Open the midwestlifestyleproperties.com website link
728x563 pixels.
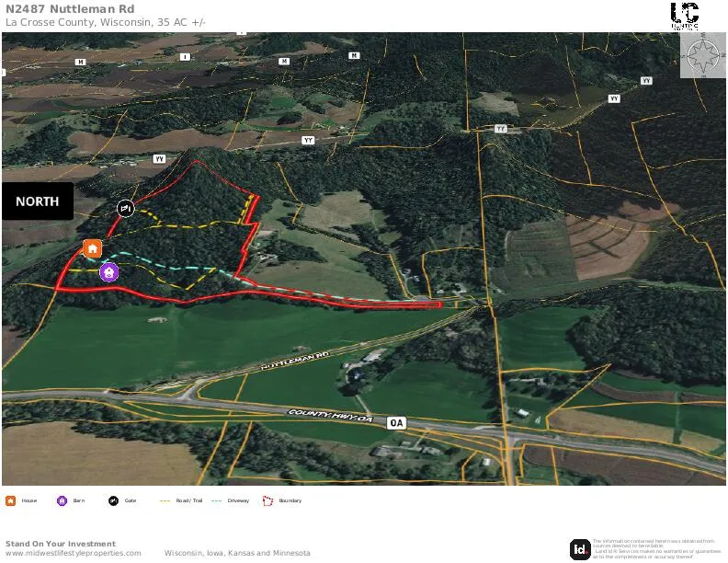click(74, 553)
